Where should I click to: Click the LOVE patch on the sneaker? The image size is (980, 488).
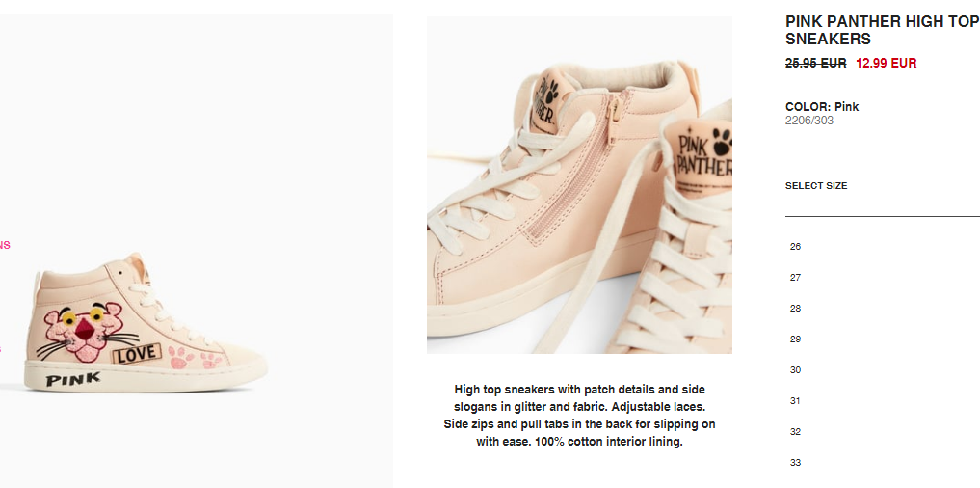[x=137, y=355]
